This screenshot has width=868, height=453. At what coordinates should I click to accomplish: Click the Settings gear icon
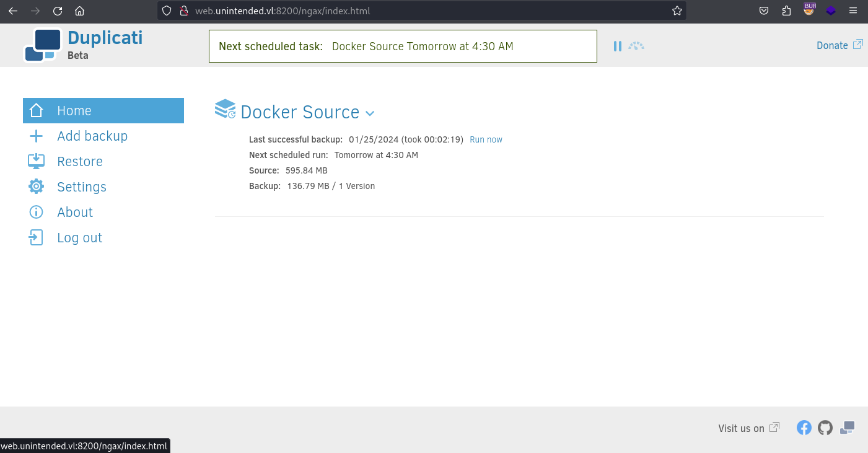click(x=37, y=187)
